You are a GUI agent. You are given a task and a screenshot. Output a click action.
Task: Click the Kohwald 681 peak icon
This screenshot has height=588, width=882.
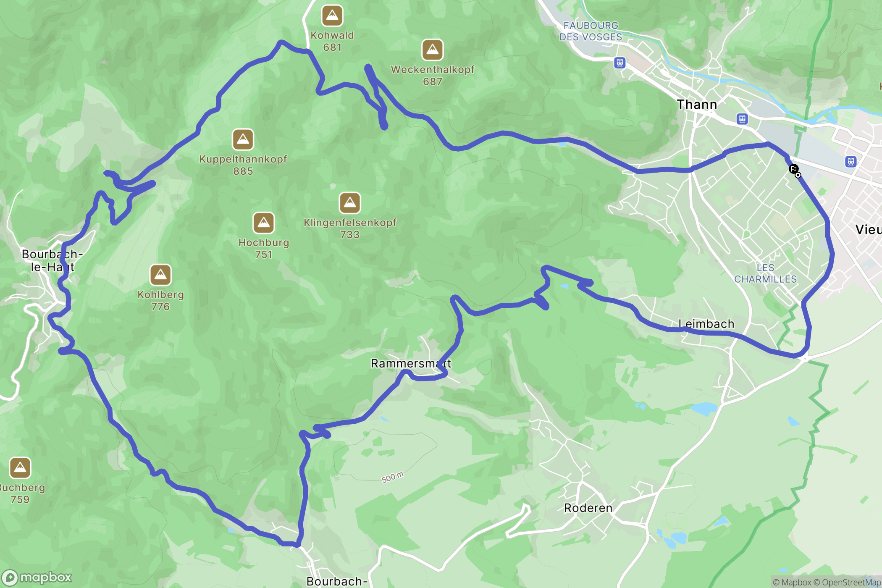332,16
